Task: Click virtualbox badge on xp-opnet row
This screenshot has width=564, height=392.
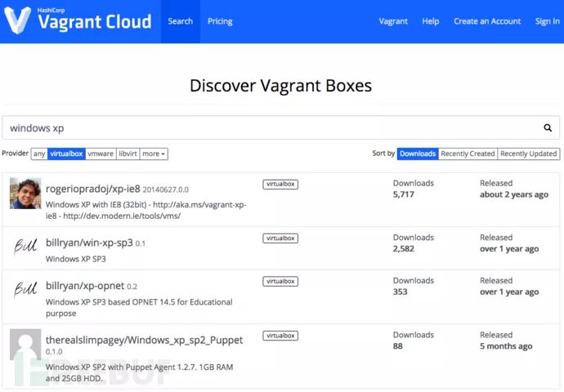Action: coord(280,281)
